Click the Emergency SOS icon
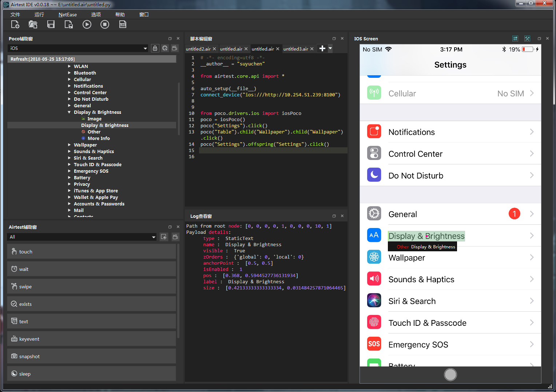Screen dimensions: 556x392 click(374, 344)
